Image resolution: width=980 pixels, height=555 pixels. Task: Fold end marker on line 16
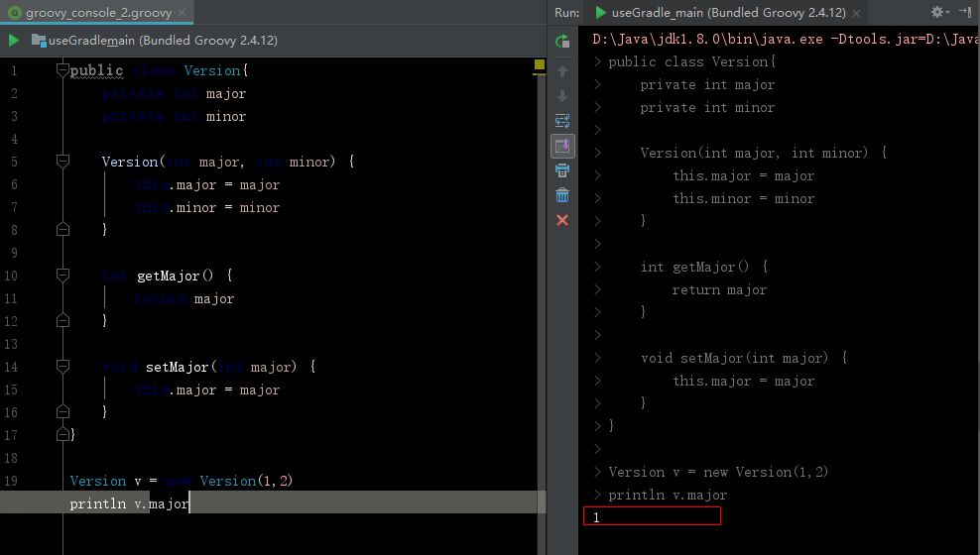pyautogui.click(x=62, y=412)
